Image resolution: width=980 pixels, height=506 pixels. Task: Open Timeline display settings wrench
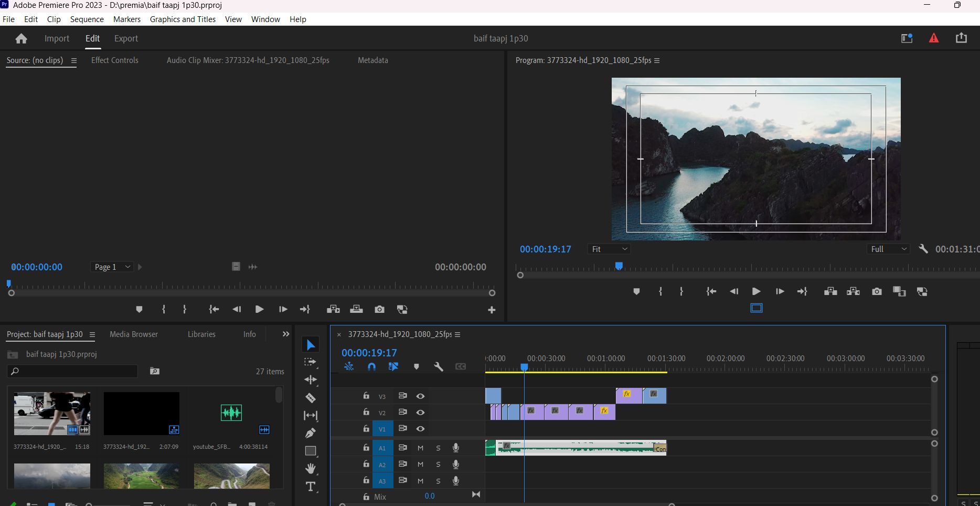[x=439, y=367]
